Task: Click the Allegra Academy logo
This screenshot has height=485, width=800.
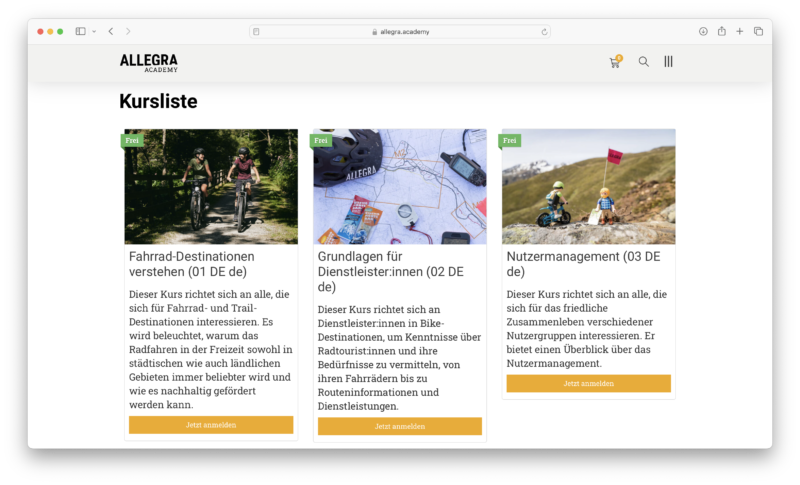Action: click(149, 63)
